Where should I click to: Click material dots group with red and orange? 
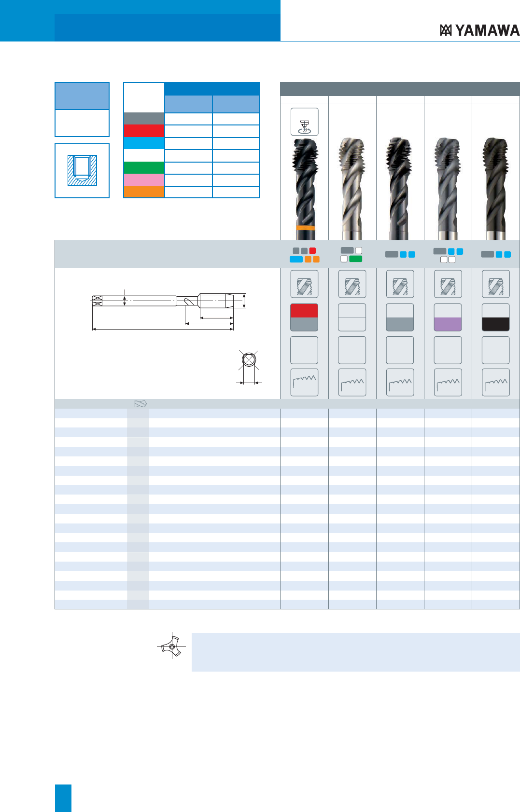[304, 255]
